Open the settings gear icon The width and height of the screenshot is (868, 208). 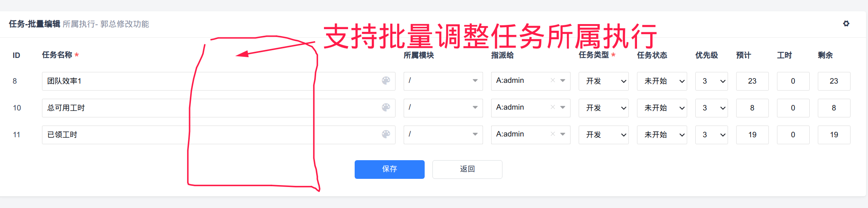pyautogui.click(x=846, y=24)
